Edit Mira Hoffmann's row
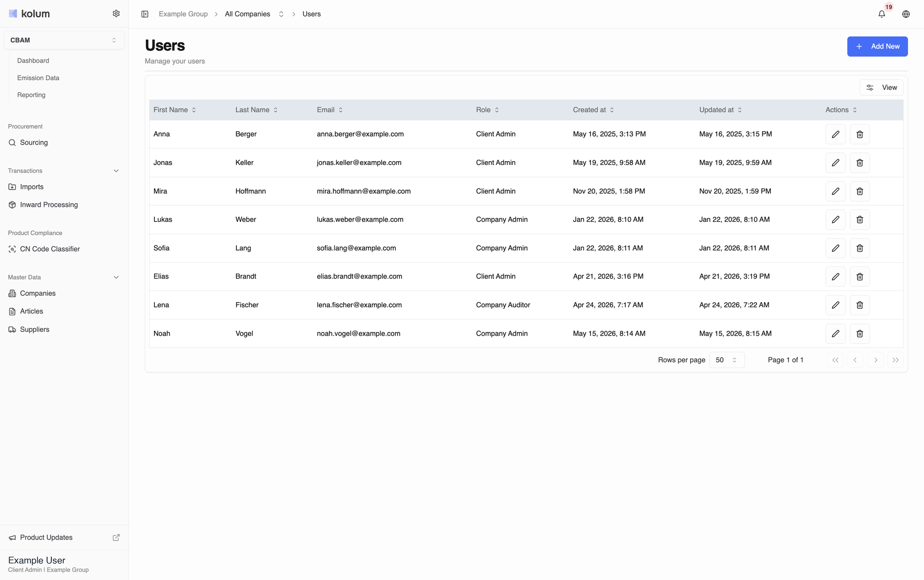 click(835, 191)
